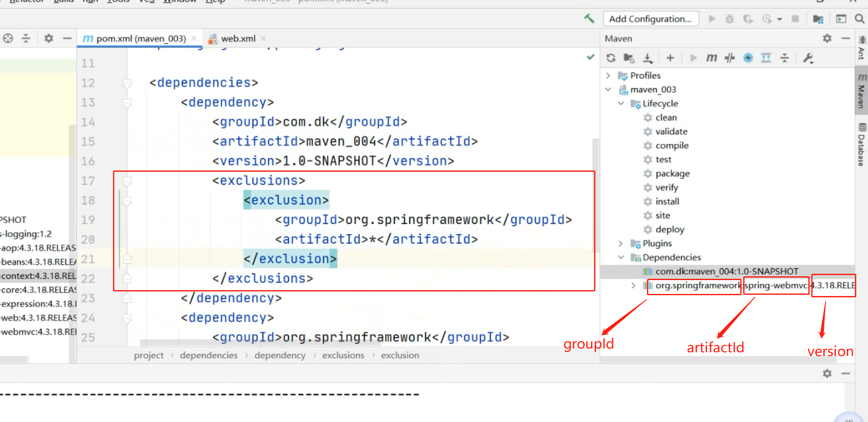Click the Build Project hammer icon

[x=589, y=18]
